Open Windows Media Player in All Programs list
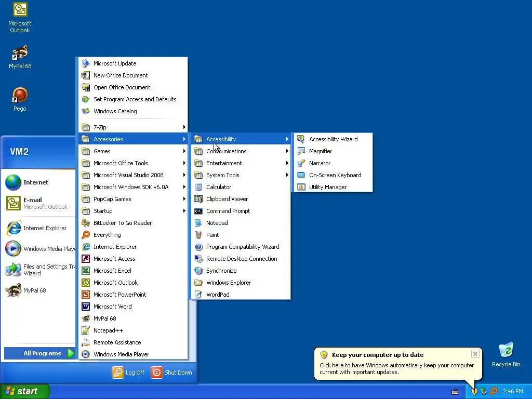Viewport: 532px width, 399px height. click(x=133, y=354)
